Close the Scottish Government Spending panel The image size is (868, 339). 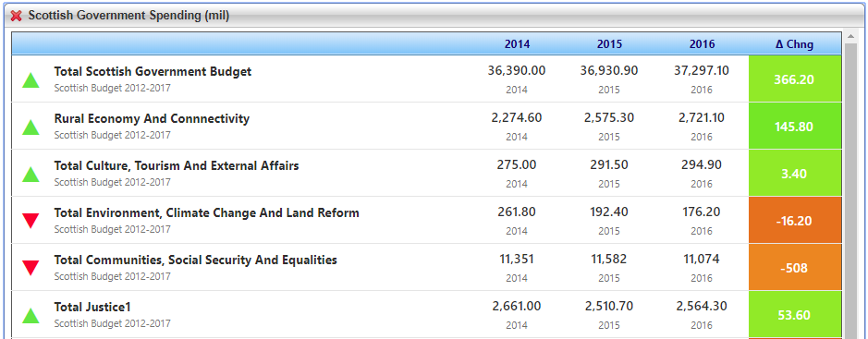pos(17,16)
